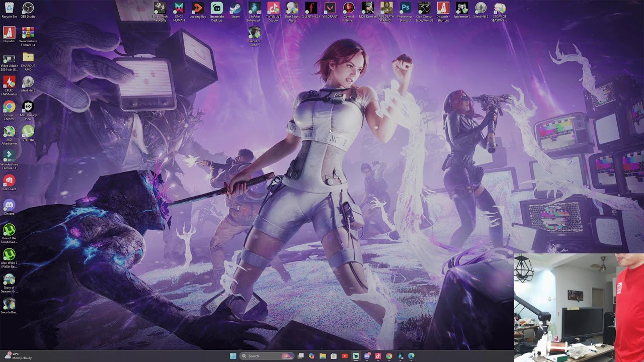This screenshot has width=644, height=362.
Task: Open the Riot Client shortcut
Action: (9, 183)
